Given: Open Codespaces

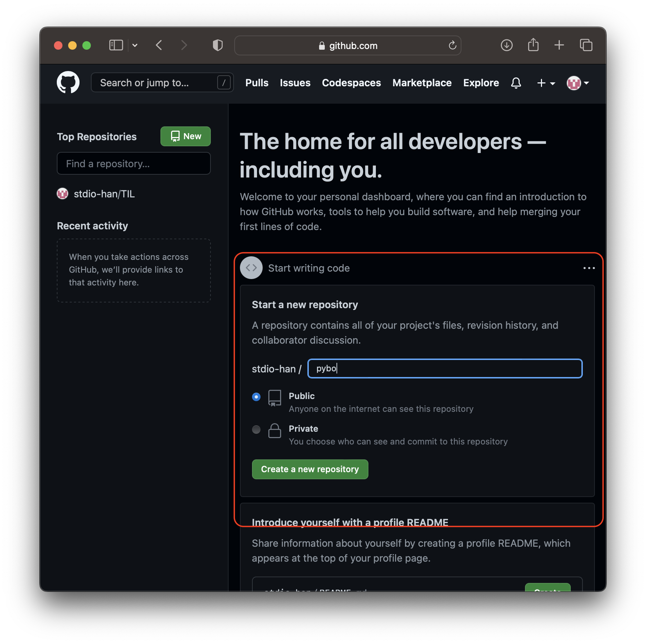Looking at the screenshot, I should 351,83.
